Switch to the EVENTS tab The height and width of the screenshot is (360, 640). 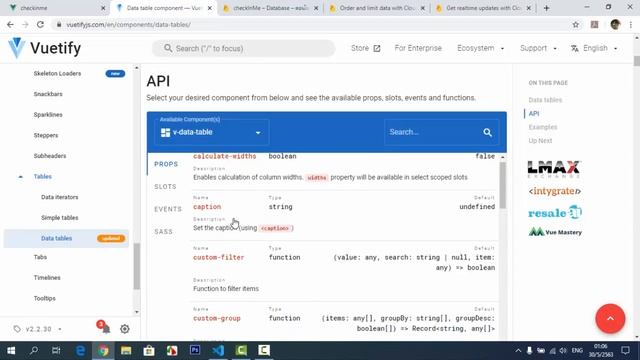(168, 209)
